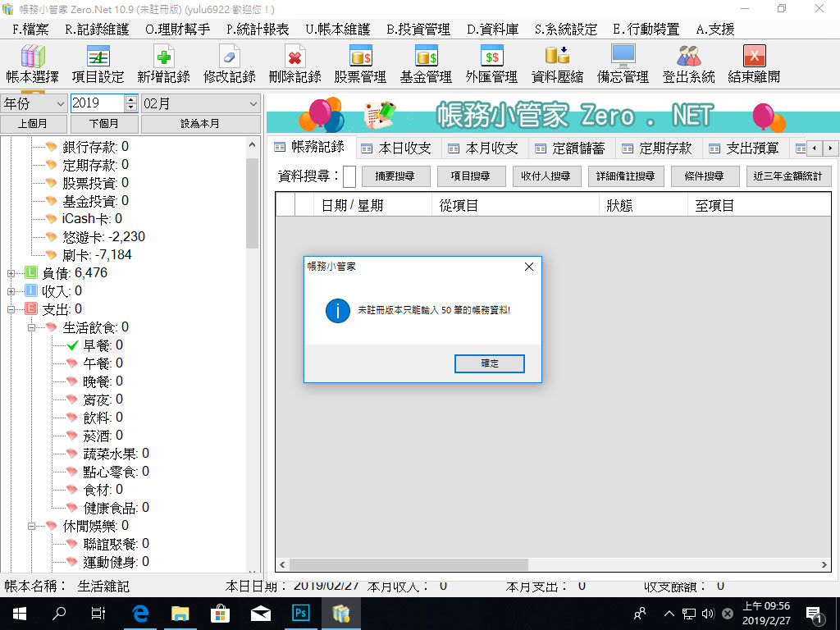Open Microsoft Edge from the taskbar
Screen dimensions: 840x630
tap(140, 614)
